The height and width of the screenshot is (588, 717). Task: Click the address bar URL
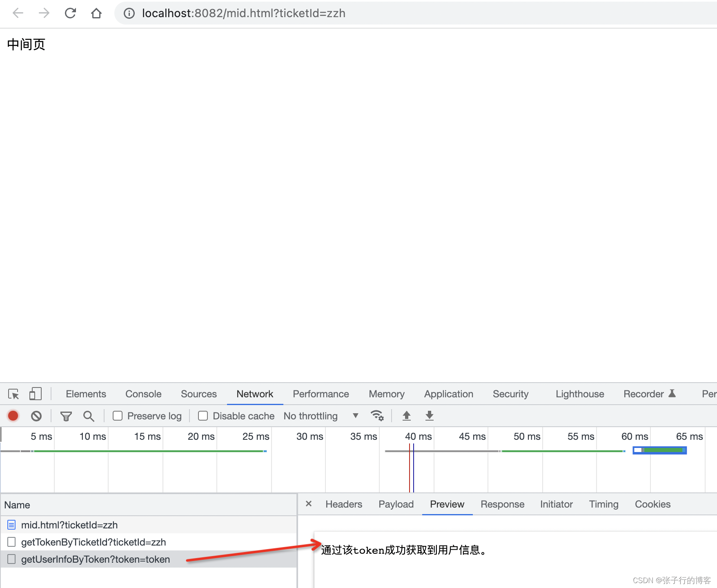(243, 13)
